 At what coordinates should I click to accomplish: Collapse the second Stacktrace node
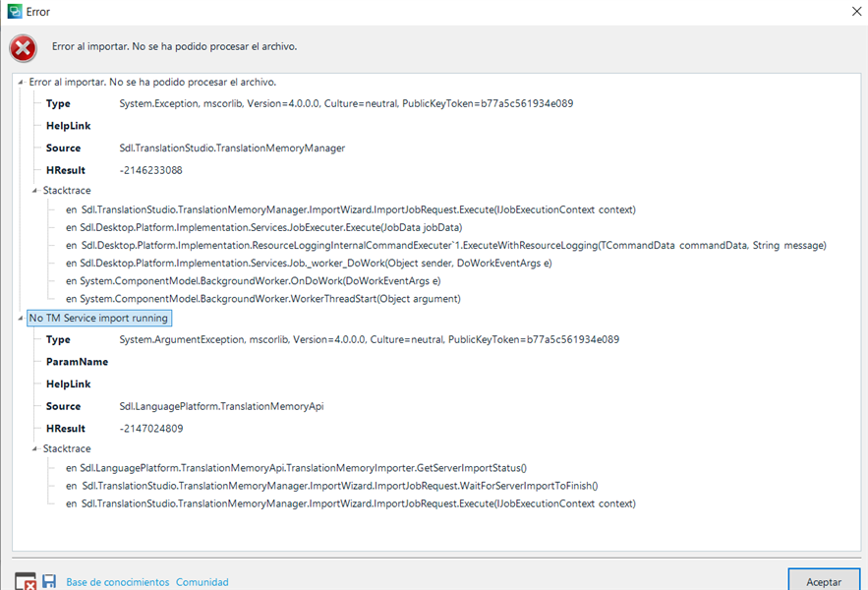click(x=34, y=448)
